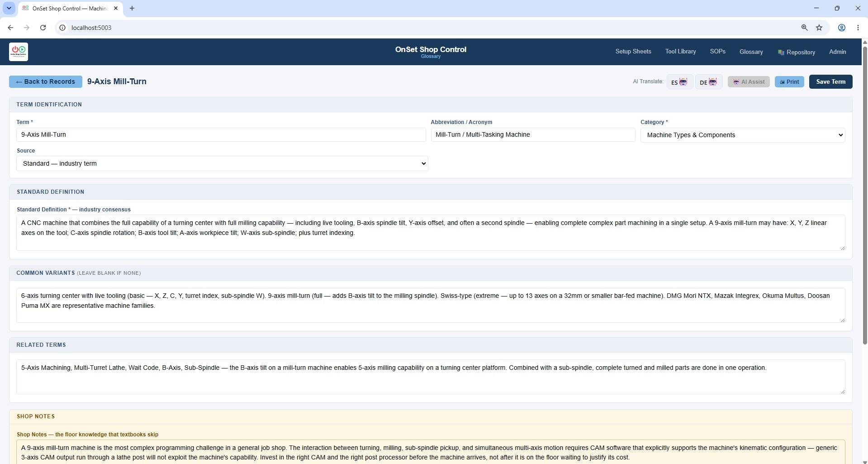Viewport: 868px width, 464px height.
Task: Open the Source dropdown
Action: [x=222, y=163]
